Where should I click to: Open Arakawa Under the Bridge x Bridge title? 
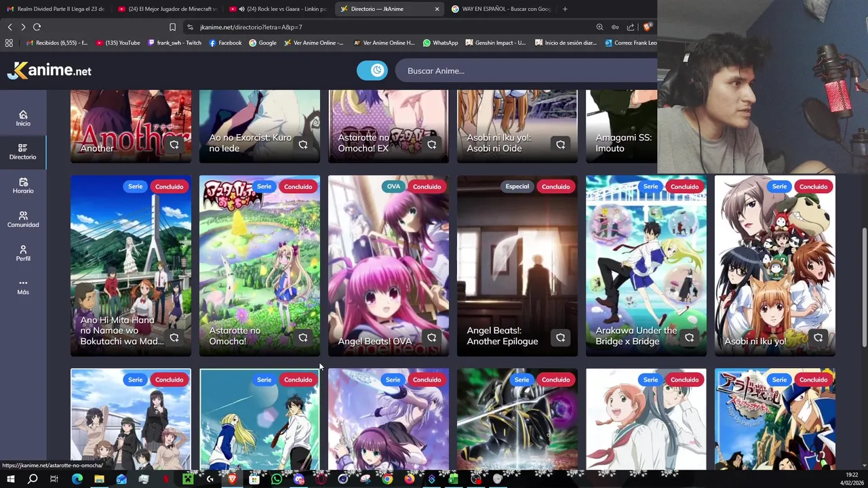coord(636,335)
